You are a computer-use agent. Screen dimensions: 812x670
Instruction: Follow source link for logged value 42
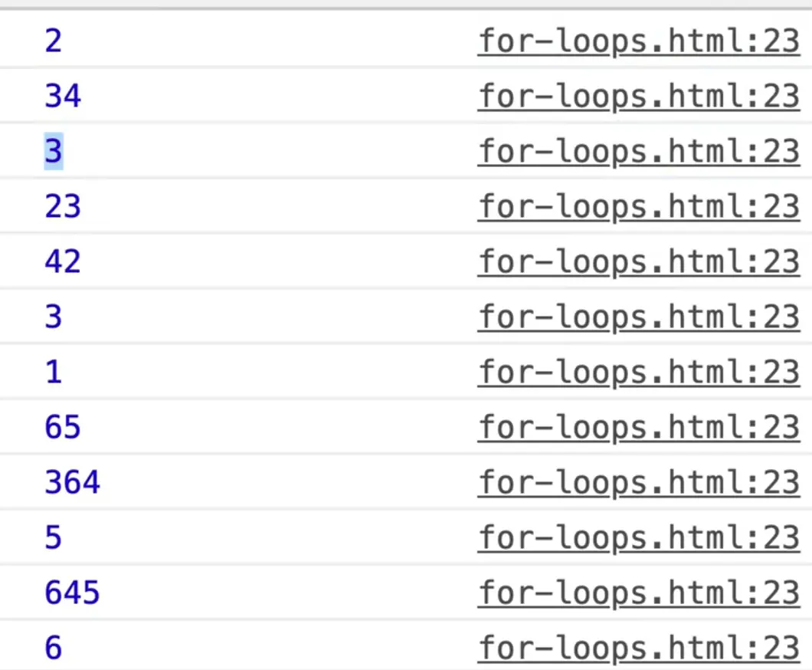point(639,261)
